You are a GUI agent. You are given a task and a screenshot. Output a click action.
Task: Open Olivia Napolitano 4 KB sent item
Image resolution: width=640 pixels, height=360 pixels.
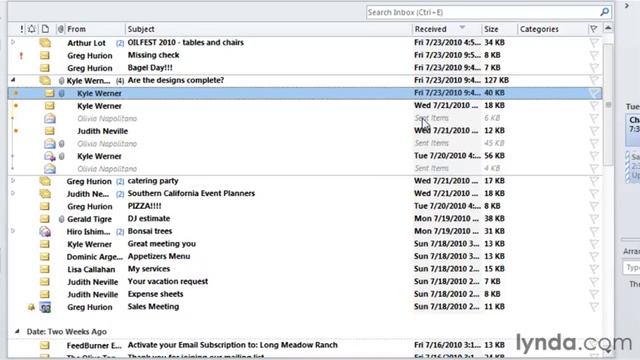pyautogui.click(x=304, y=169)
